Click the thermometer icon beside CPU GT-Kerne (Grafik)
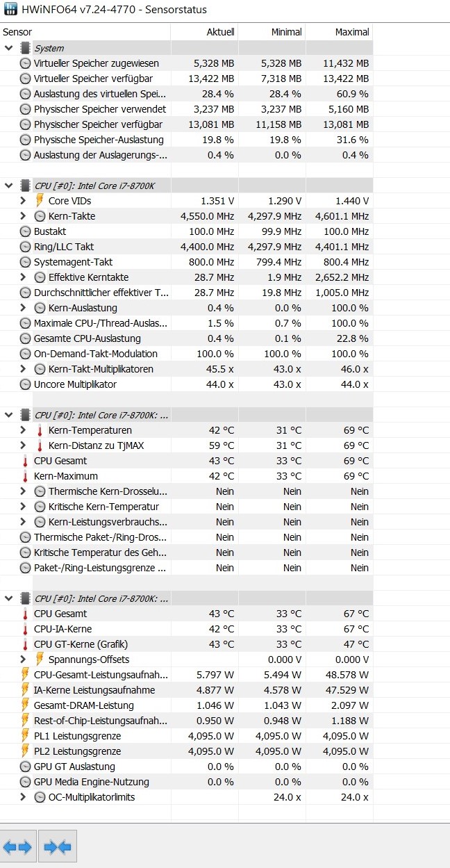This screenshot has height=868, width=450. pos(25,644)
